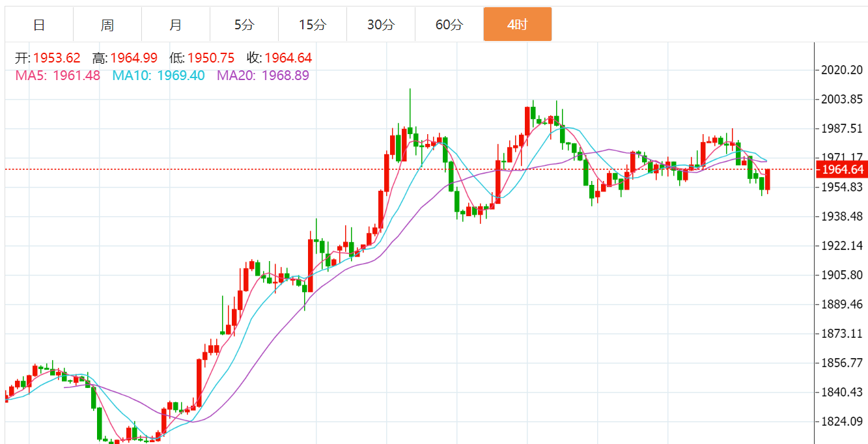
Task: Click the 1889.46 price axis label
Action: [x=843, y=304]
